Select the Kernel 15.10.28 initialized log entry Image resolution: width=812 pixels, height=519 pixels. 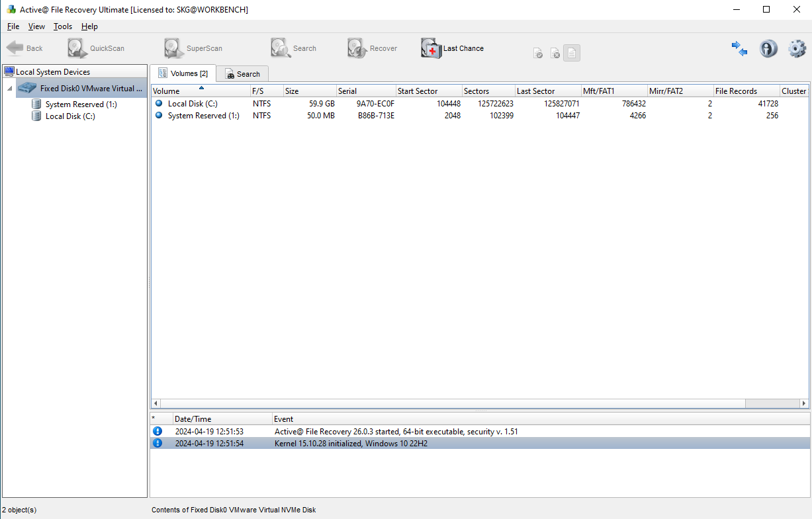pos(480,443)
